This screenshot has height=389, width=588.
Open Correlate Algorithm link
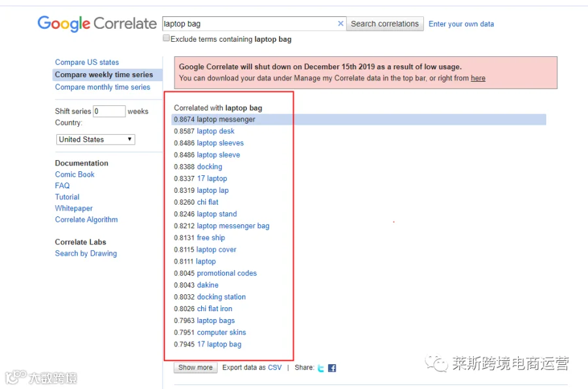click(86, 220)
